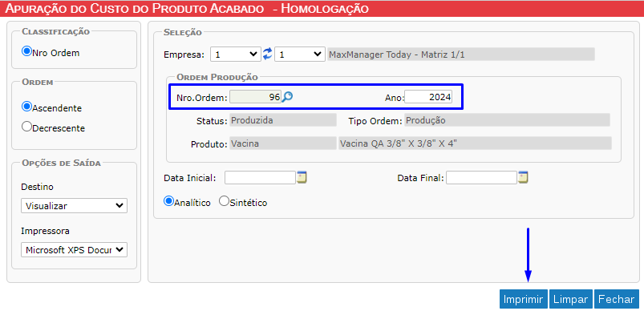Click the Imprimir button
The width and height of the screenshot is (644, 315).
coord(524,300)
